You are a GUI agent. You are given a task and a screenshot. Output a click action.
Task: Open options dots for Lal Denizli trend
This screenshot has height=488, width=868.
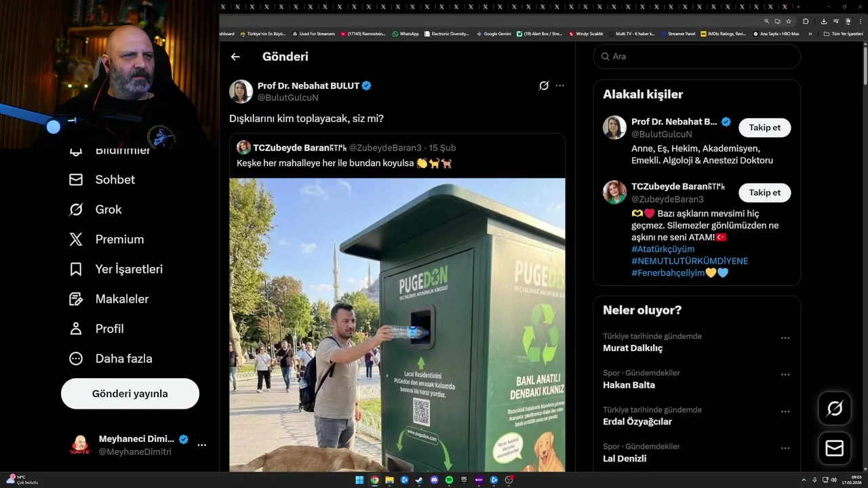(x=785, y=448)
